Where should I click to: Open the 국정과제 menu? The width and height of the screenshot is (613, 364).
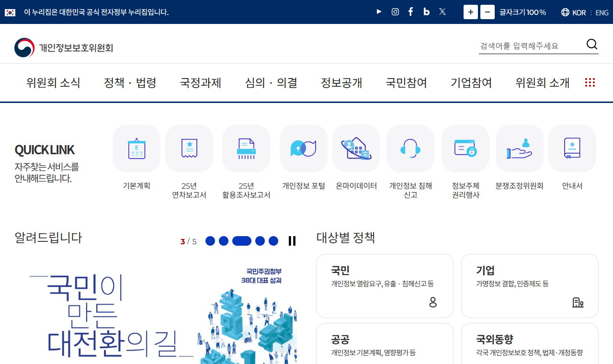click(201, 83)
